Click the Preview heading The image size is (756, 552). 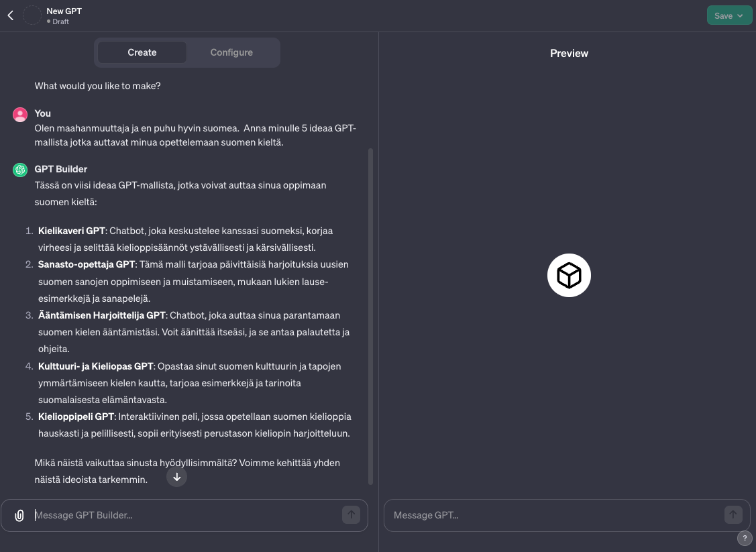(569, 54)
